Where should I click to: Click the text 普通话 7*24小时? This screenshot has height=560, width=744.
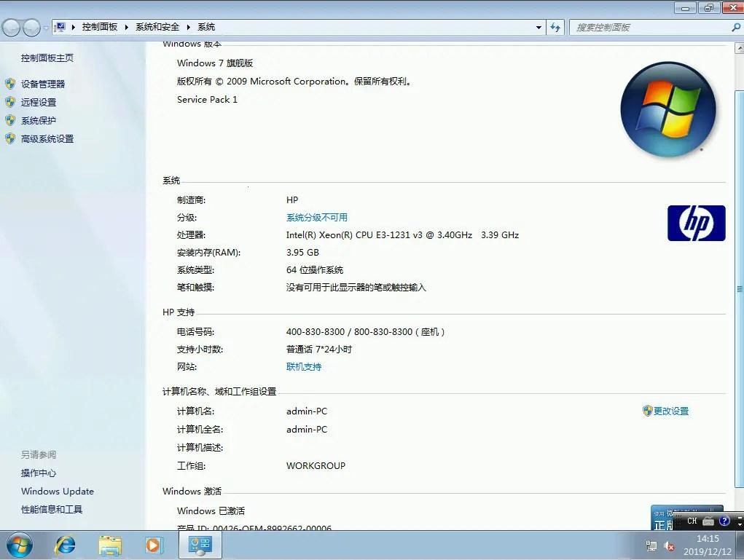[x=319, y=350]
